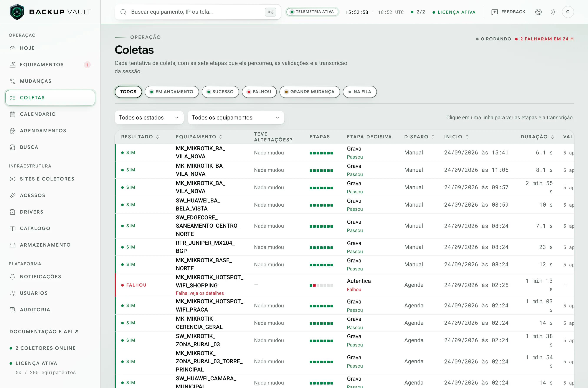The image size is (588, 388).
Task: Go to Auditoria in sidebar
Action: [x=50, y=310]
